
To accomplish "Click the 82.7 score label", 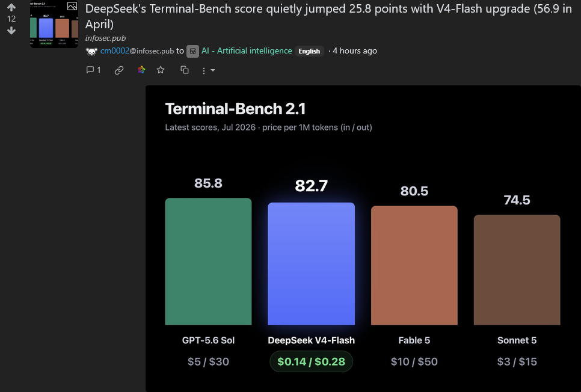I will click(x=312, y=186).
